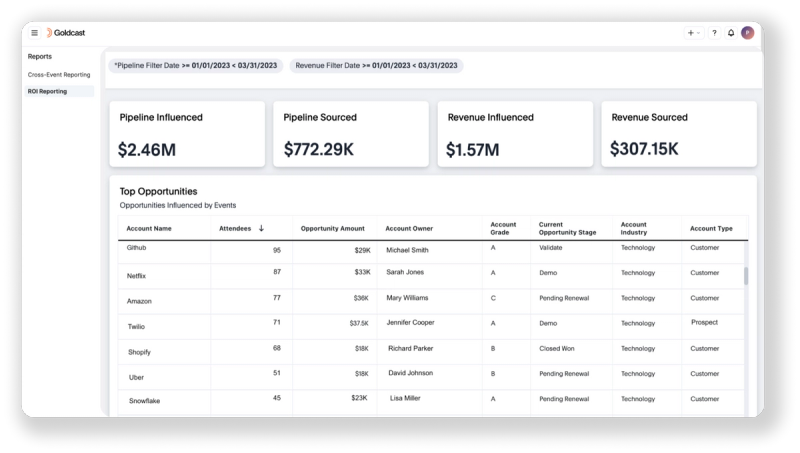Click the $37.5K opportunity amount
This screenshot has width=800, height=453.
tap(359, 323)
